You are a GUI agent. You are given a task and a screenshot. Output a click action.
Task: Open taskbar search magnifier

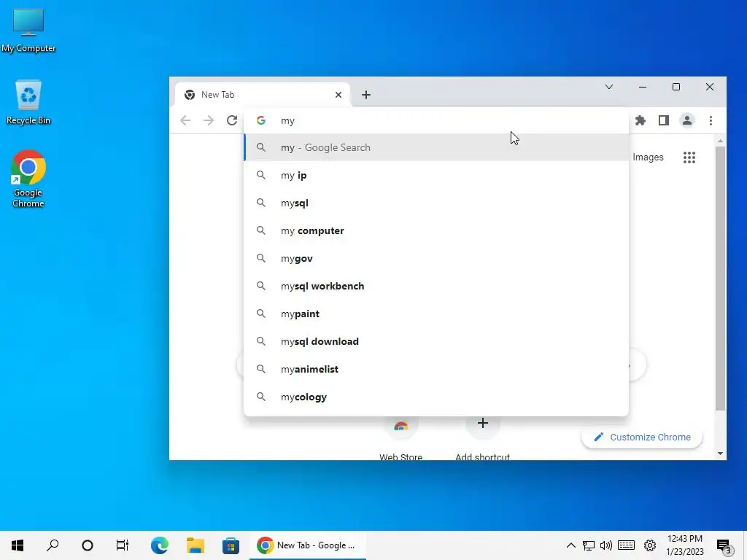(x=53, y=545)
